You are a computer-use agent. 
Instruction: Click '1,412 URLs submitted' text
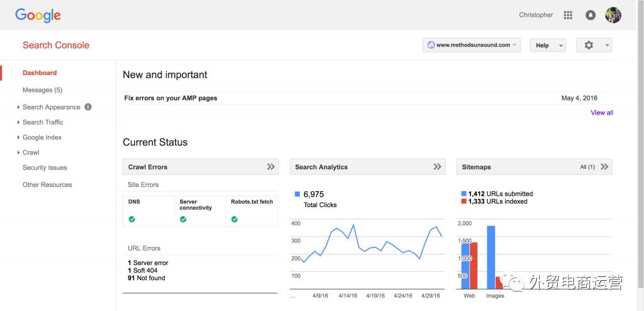[501, 194]
